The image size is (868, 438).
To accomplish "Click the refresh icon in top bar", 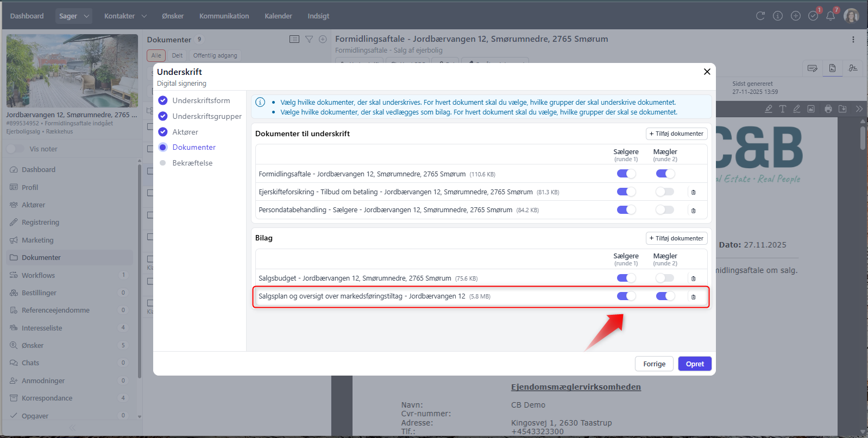I will 760,16.
